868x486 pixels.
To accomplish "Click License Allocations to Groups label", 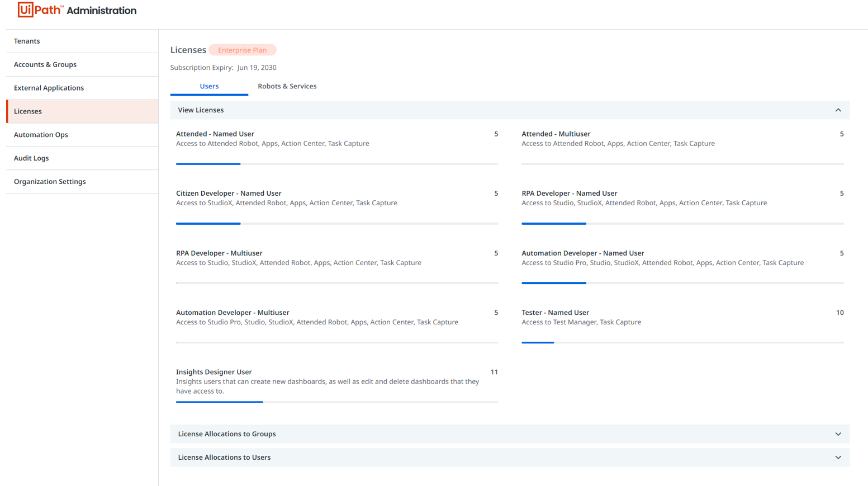I will [227, 434].
